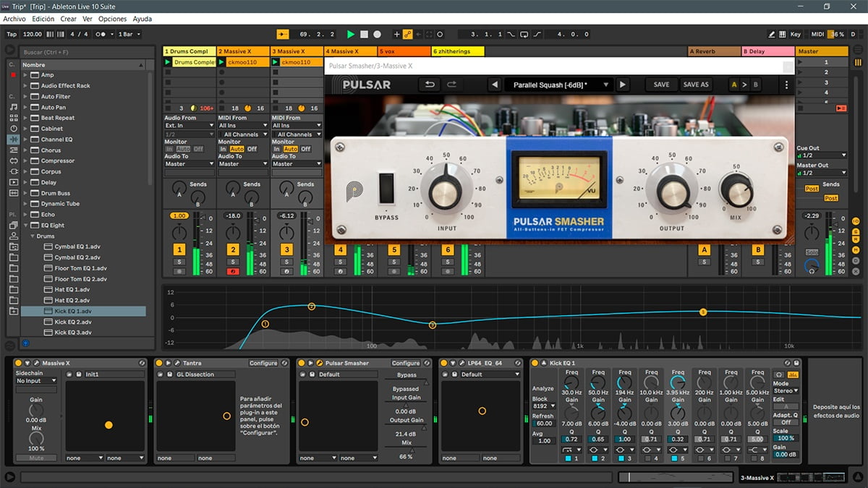Open the Sounds category in the browser sidebar

click(x=14, y=106)
